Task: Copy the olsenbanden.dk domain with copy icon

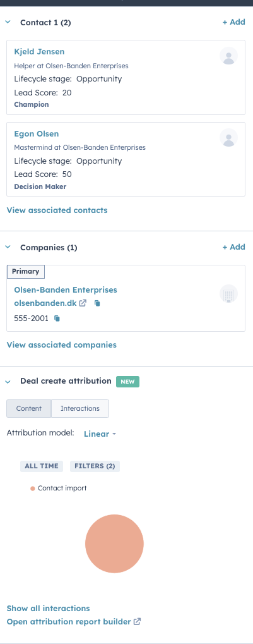Action: (97, 303)
